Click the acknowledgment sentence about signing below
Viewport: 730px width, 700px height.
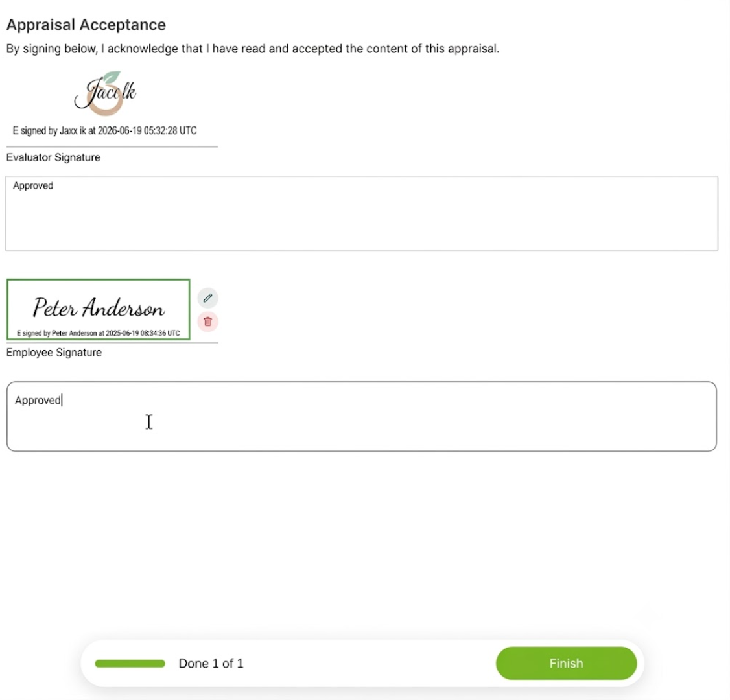coord(253,49)
